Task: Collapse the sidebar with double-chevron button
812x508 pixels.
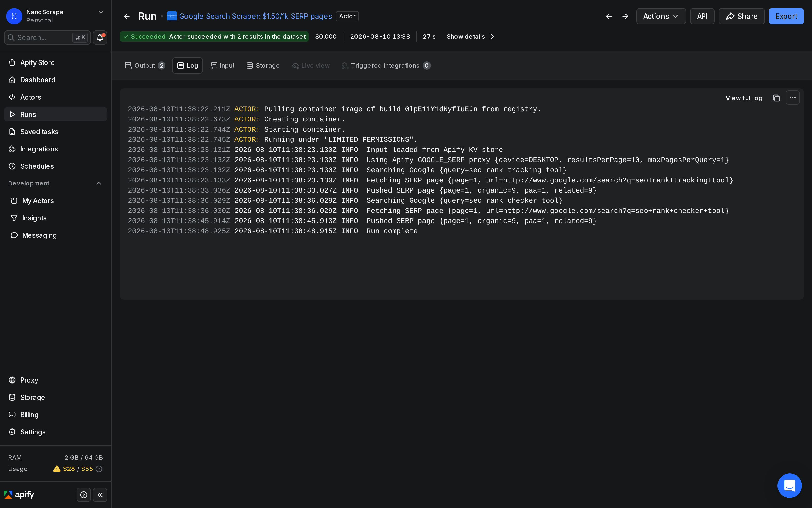Action: [x=100, y=495]
